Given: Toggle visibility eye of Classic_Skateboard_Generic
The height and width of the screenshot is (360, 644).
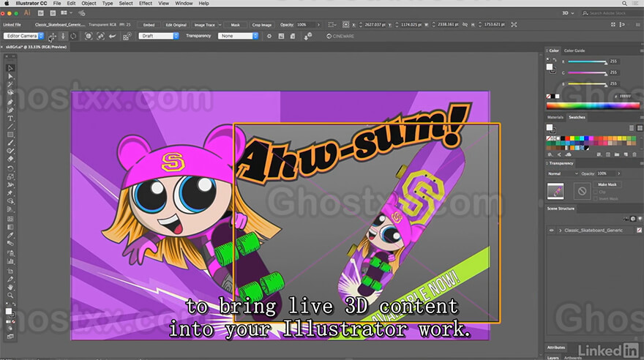Looking at the screenshot, I should (x=552, y=230).
